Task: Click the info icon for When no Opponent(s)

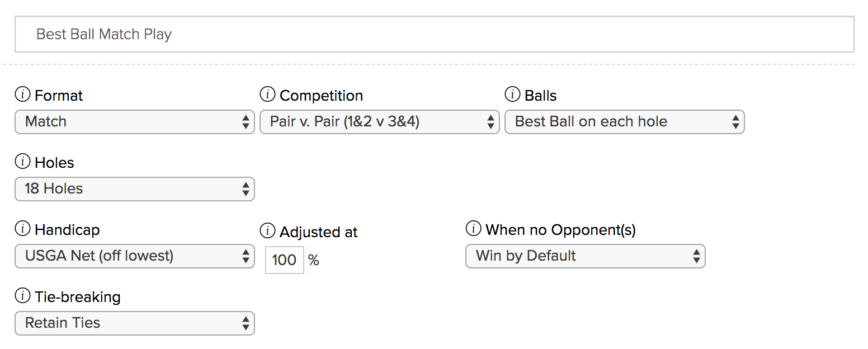Action: pyautogui.click(x=473, y=229)
